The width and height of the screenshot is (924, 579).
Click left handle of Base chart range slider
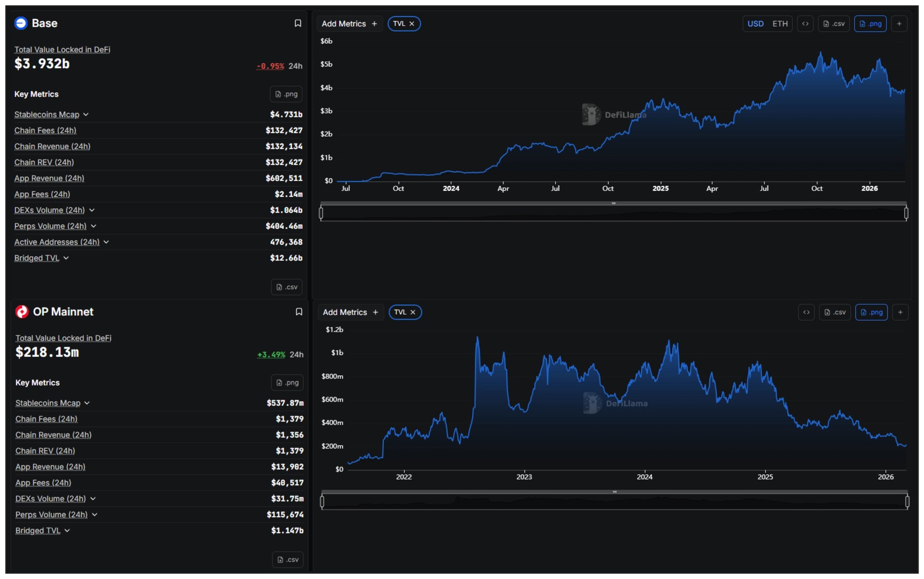pos(321,213)
